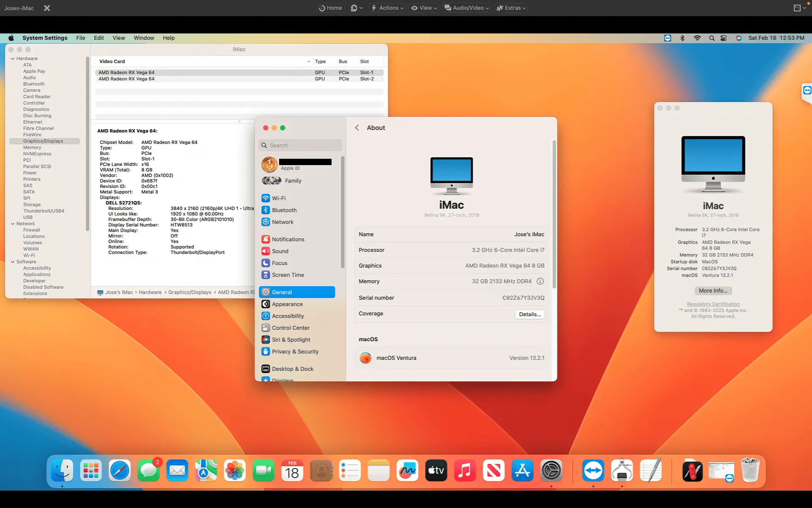The width and height of the screenshot is (812, 508).
Task: Open Finder from the Dock
Action: (x=62, y=470)
